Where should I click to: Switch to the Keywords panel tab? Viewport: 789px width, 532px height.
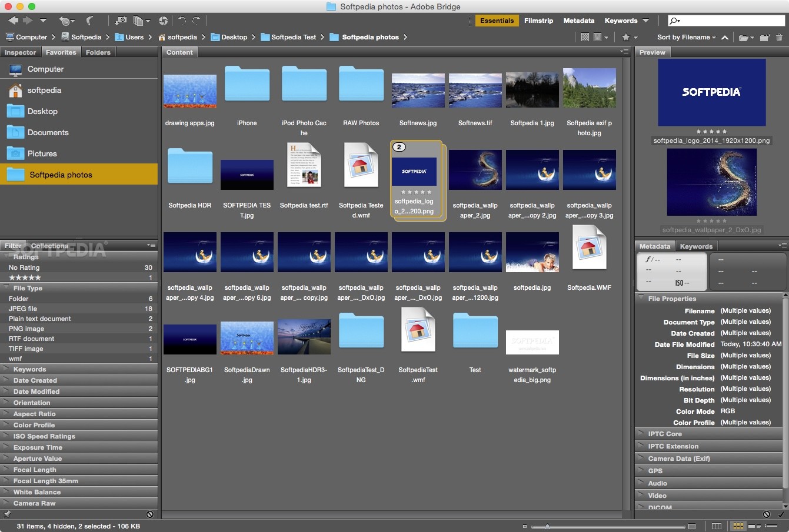point(697,246)
